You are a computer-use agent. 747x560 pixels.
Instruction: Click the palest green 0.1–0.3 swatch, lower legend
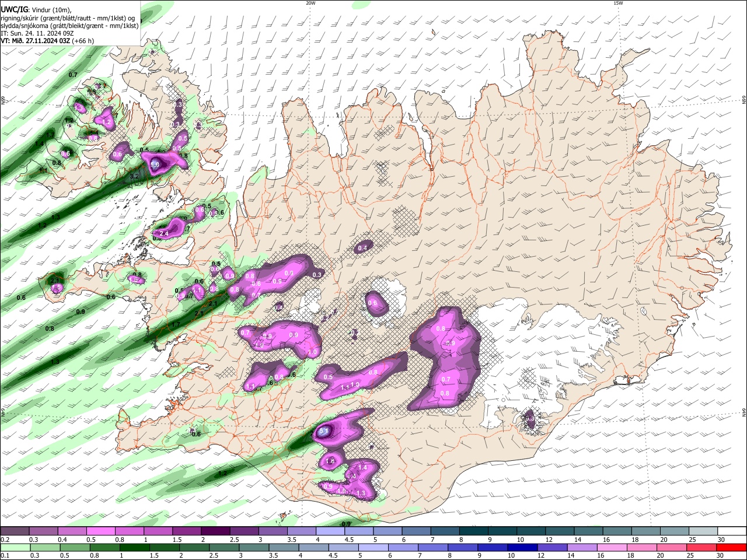(15, 548)
